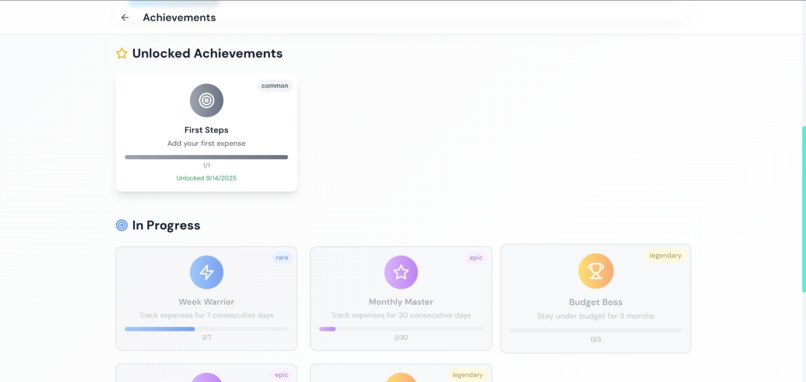The height and width of the screenshot is (382, 806).
Task: Click the Week Warrior progress bar
Action: [207, 329]
